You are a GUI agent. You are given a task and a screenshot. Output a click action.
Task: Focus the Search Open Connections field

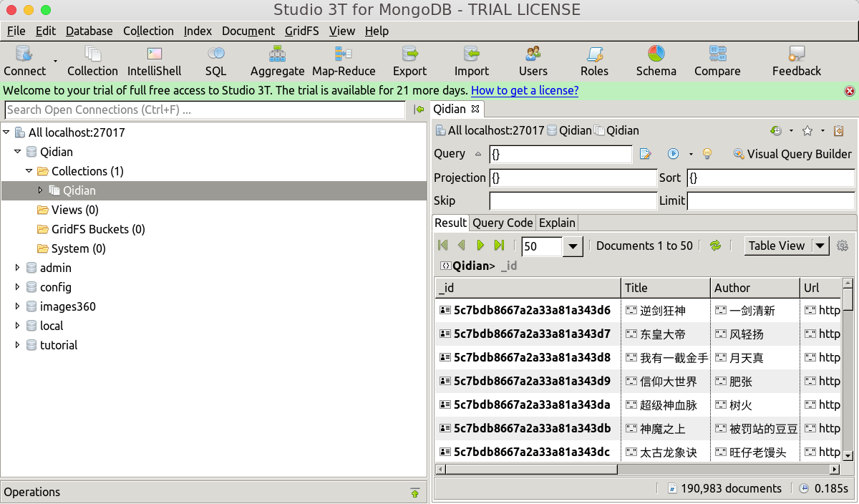click(x=205, y=110)
